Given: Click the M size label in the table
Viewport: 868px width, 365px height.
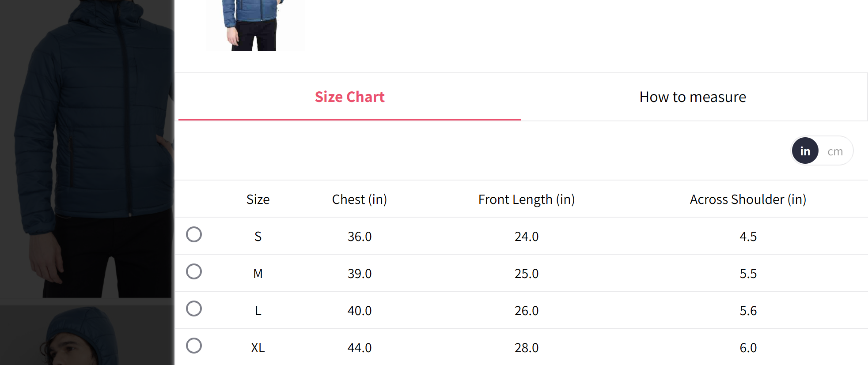Looking at the screenshot, I should click(x=258, y=274).
